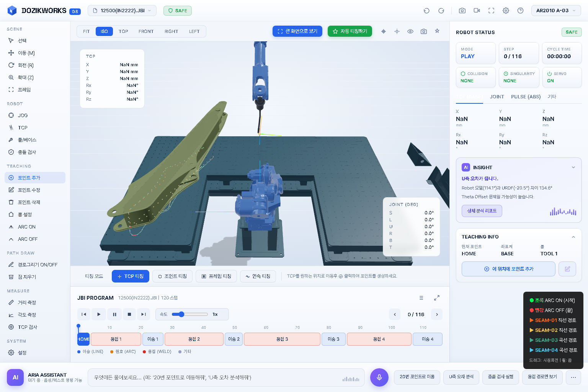Image resolution: width=588 pixels, height=392 pixels.
Task: Capture viewport with camera icon
Action: tap(424, 31)
